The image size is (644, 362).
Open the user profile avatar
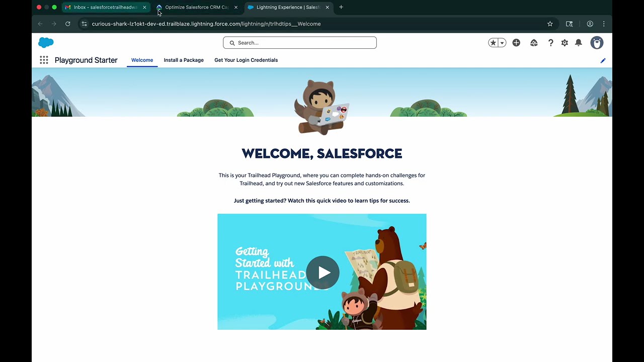(x=597, y=43)
